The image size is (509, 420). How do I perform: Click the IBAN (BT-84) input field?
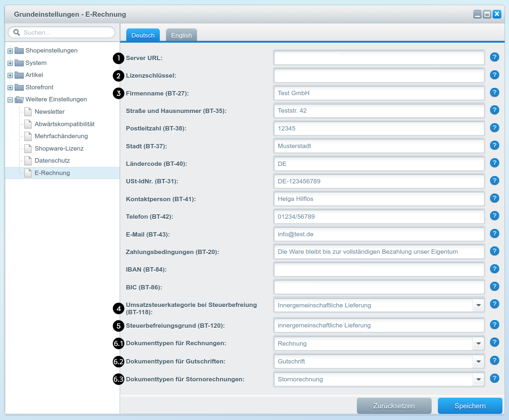(379, 269)
